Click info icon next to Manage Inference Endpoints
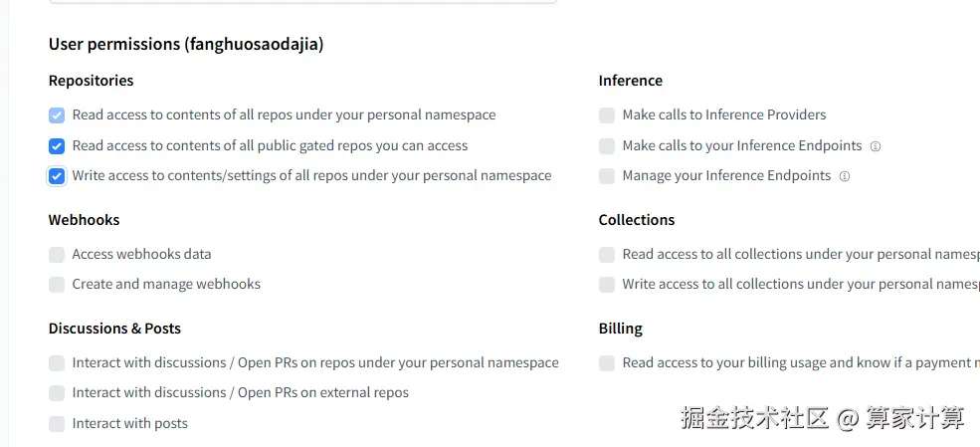 (845, 176)
